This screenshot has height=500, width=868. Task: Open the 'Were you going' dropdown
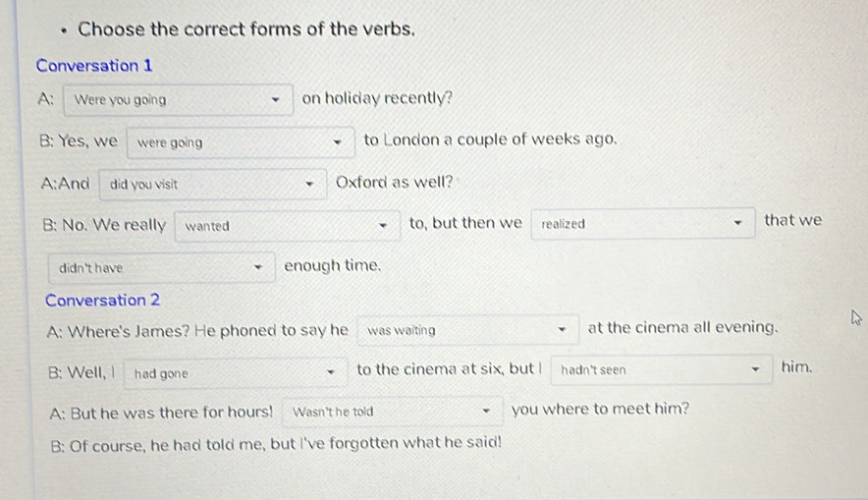click(x=177, y=99)
